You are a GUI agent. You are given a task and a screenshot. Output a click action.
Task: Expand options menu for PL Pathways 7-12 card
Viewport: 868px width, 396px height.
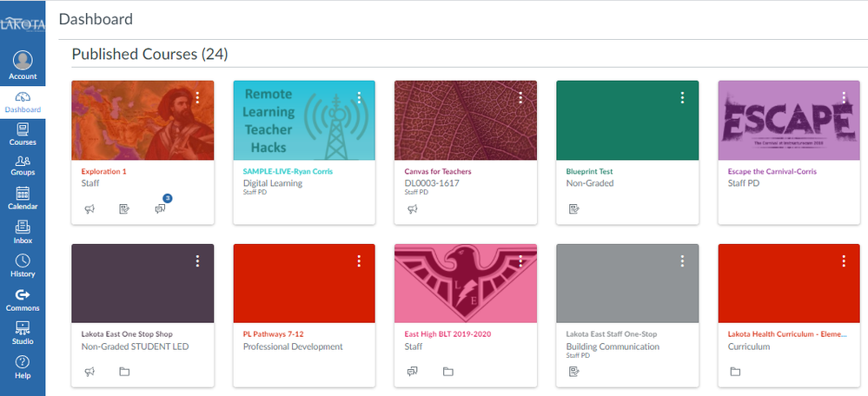[359, 261]
